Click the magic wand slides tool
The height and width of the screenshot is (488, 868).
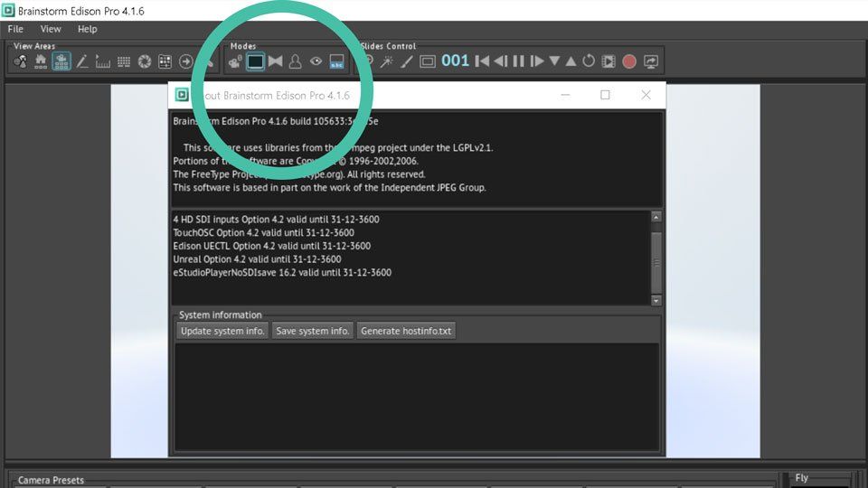386,61
